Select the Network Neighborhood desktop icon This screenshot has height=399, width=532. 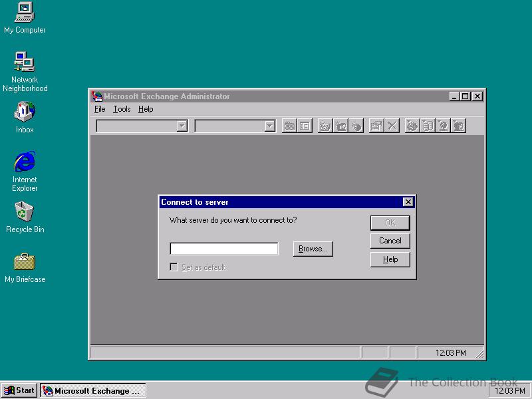[25, 72]
